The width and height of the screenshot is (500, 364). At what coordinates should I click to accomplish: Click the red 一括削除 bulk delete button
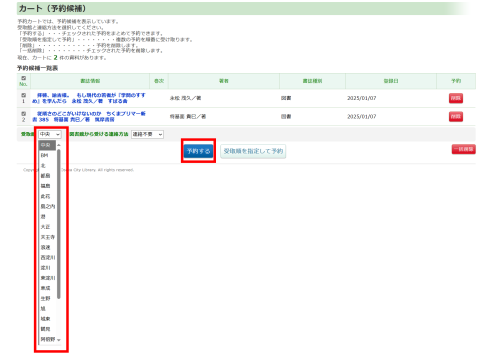click(464, 149)
